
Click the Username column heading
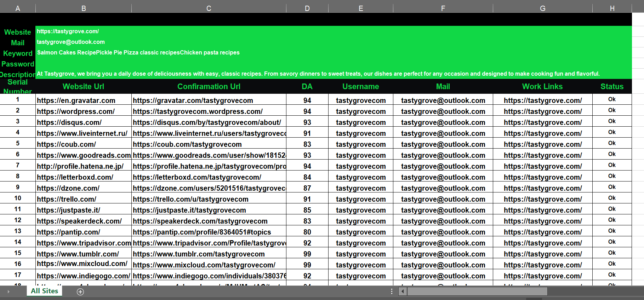pyautogui.click(x=361, y=86)
